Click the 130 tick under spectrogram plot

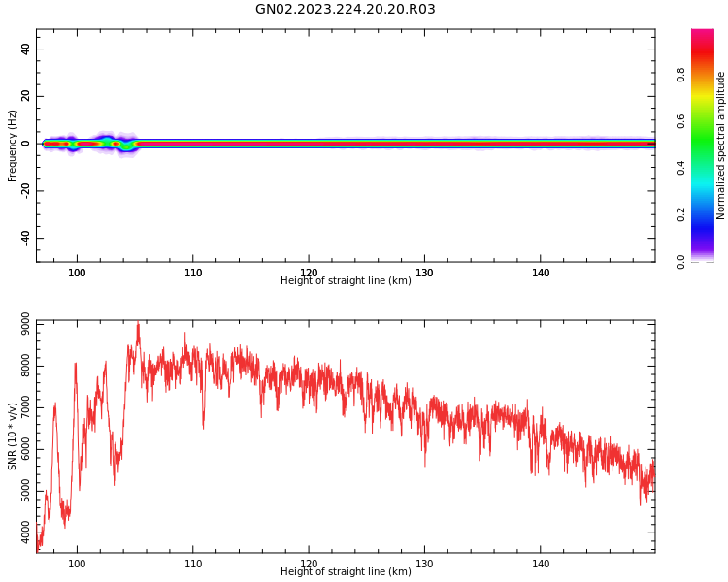click(424, 273)
